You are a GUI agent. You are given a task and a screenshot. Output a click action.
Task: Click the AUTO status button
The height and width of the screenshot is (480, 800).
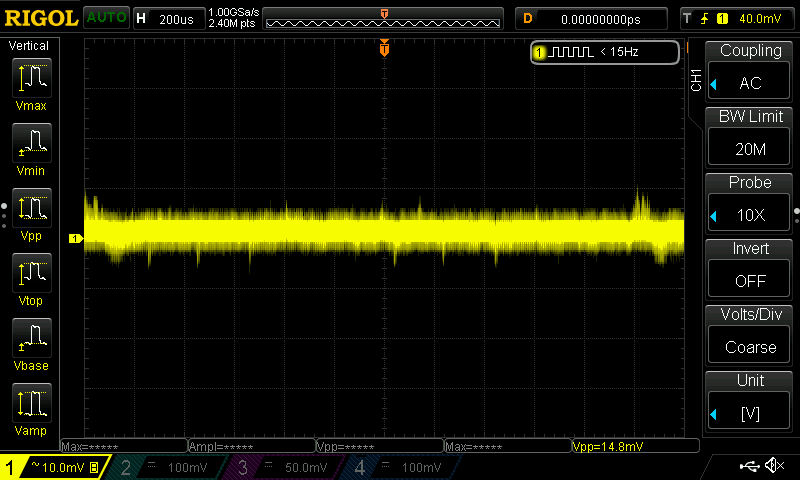pyautogui.click(x=105, y=18)
